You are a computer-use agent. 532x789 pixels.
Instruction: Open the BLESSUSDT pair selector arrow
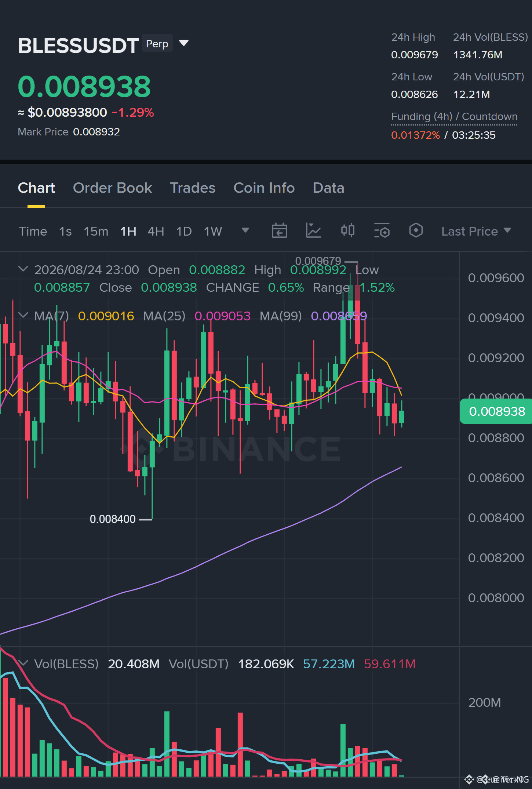[x=184, y=43]
